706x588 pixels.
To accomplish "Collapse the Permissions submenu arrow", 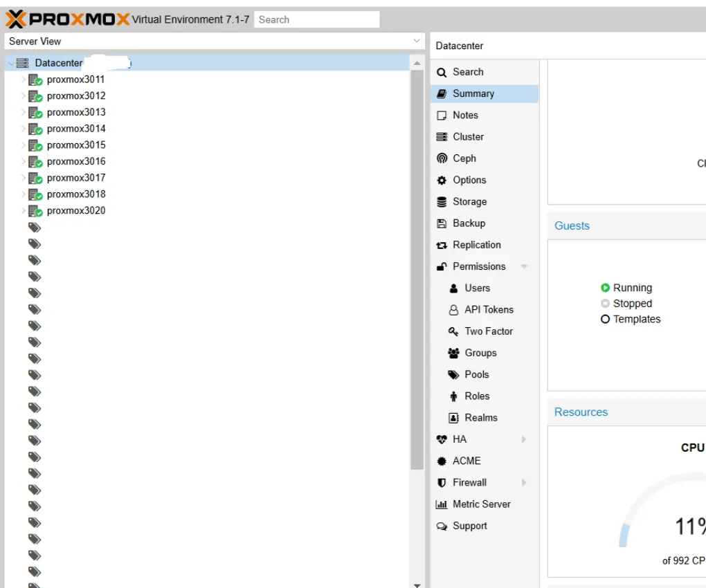I will coord(524,266).
